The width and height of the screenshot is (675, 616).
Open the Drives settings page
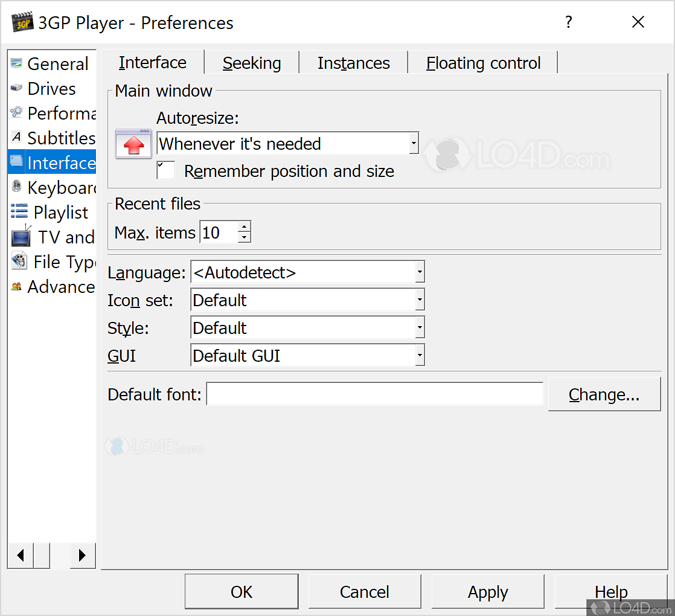click(16, 88)
